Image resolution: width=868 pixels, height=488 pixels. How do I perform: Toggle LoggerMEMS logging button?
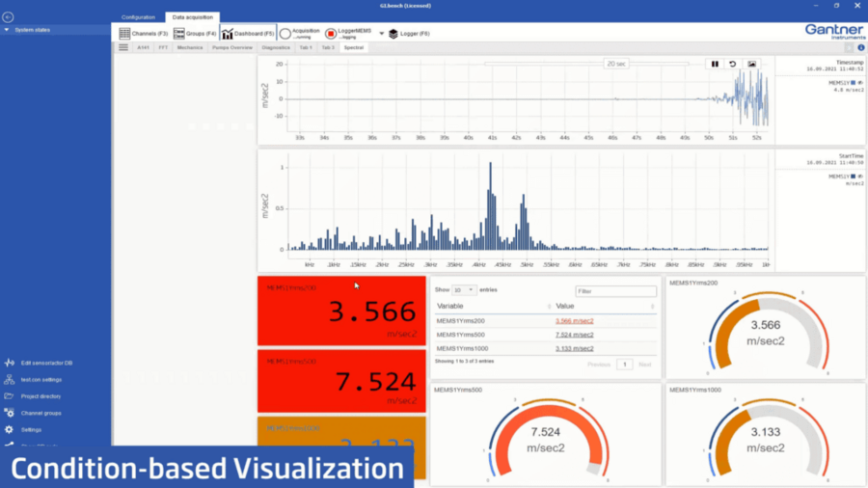[x=331, y=34]
